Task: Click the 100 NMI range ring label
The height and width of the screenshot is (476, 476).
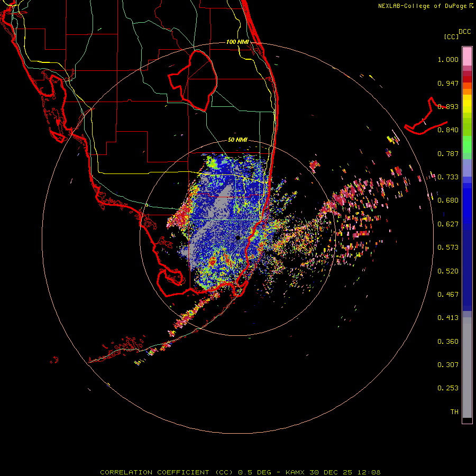Action: 237,42
